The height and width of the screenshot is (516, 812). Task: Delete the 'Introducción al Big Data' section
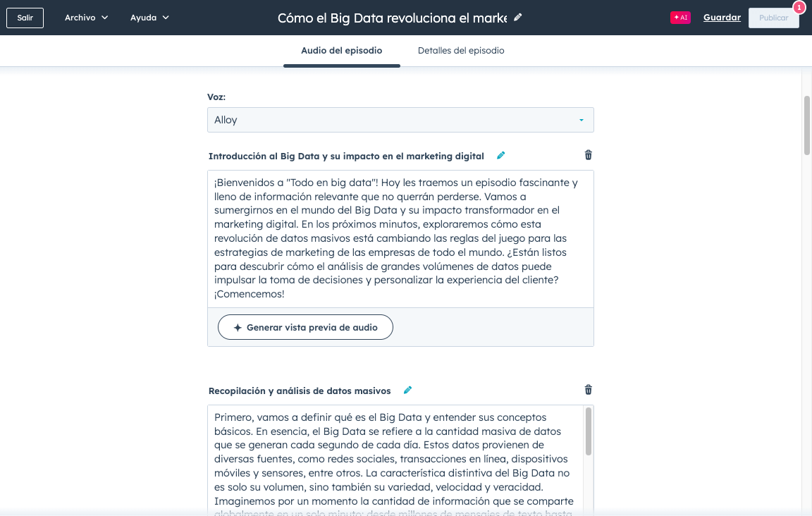pos(589,155)
